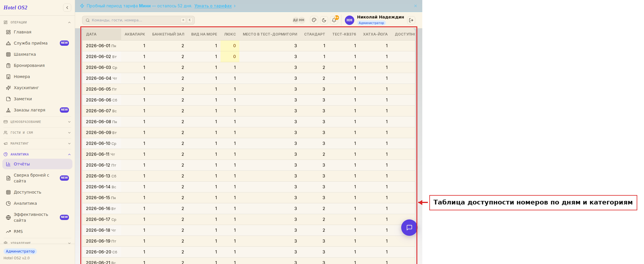Click the ТЕСТ-КВ376 column header

pyautogui.click(x=344, y=34)
